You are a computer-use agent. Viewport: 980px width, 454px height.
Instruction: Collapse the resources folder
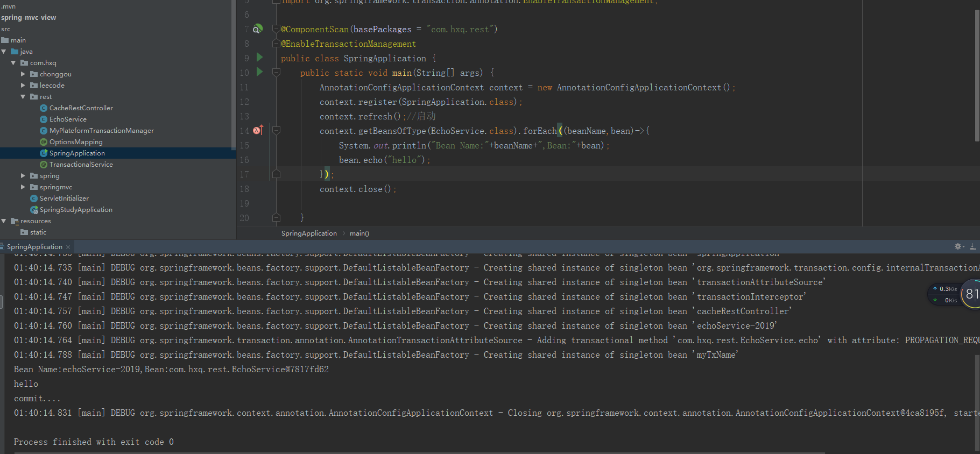(x=4, y=221)
